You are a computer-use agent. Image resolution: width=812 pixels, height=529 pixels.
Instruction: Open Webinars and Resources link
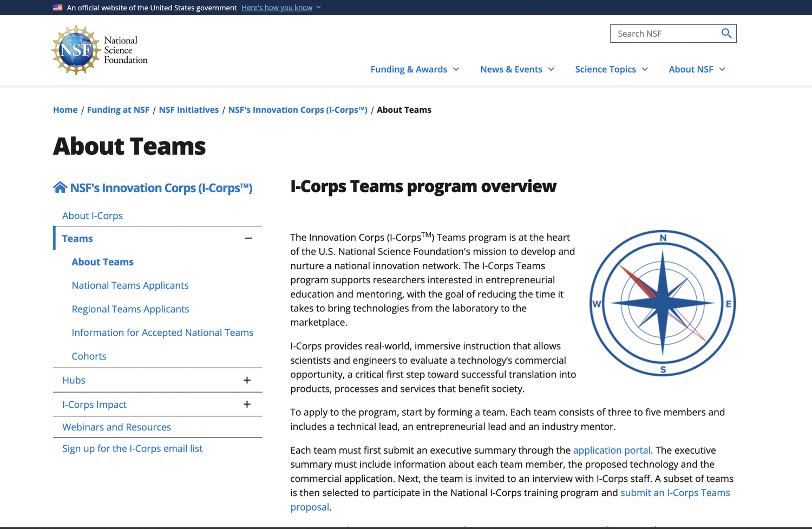pyautogui.click(x=117, y=427)
